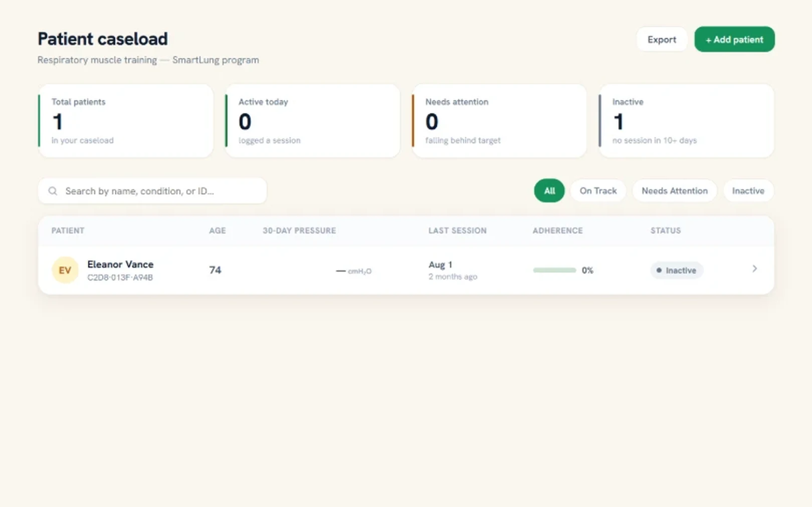The width and height of the screenshot is (812, 507).
Task: Click the ADHERENCE column header
Action: pyautogui.click(x=558, y=230)
